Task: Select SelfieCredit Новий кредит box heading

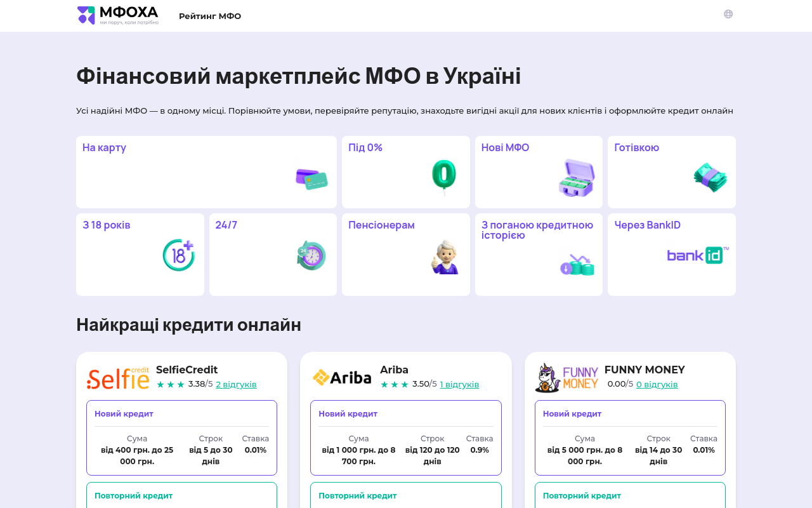Action: pos(124,413)
